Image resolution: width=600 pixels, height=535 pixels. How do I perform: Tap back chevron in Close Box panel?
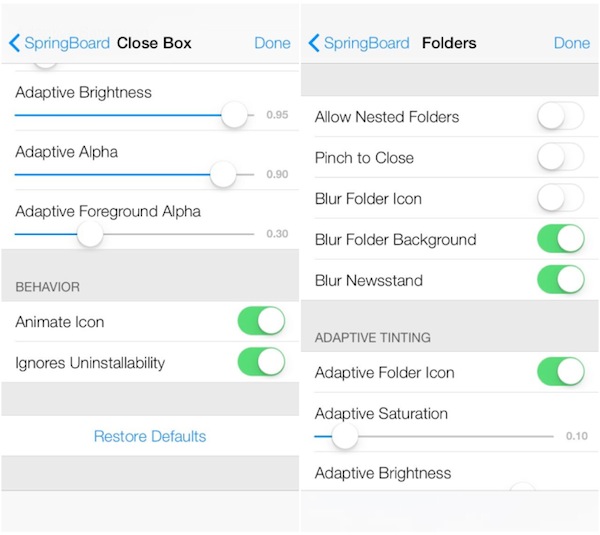(x=14, y=43)
